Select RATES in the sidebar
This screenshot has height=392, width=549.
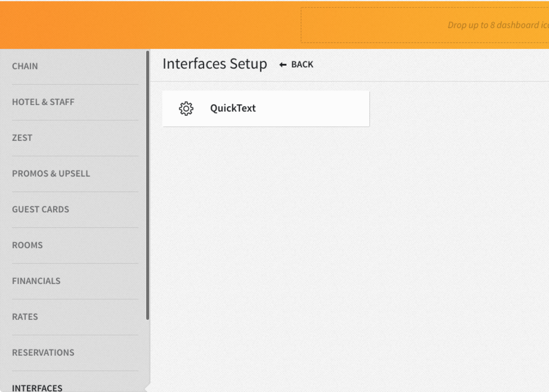click(25, 317)
